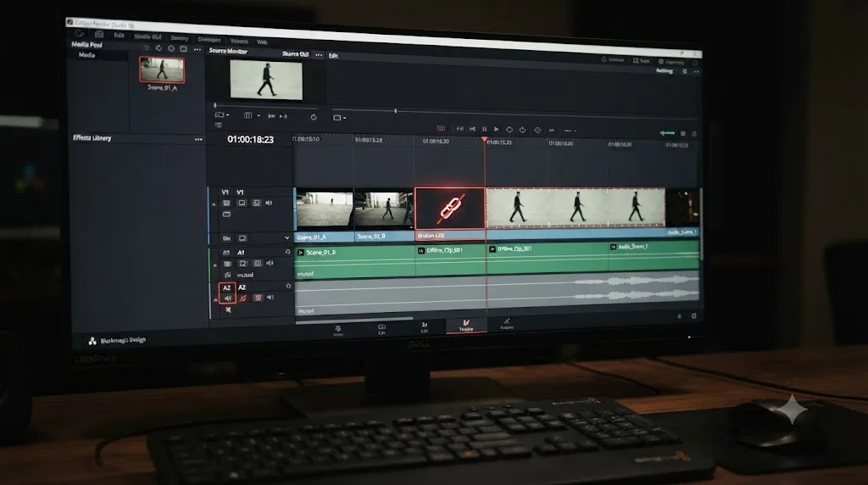Select the A2 audio waveform clip
868x485 pixels.
point(497,293)
